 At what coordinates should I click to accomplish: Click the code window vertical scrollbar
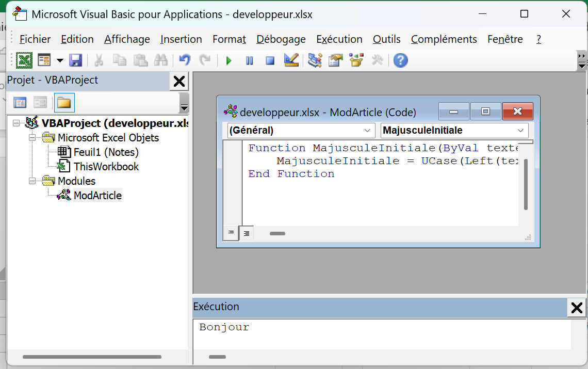click(526, 184)
